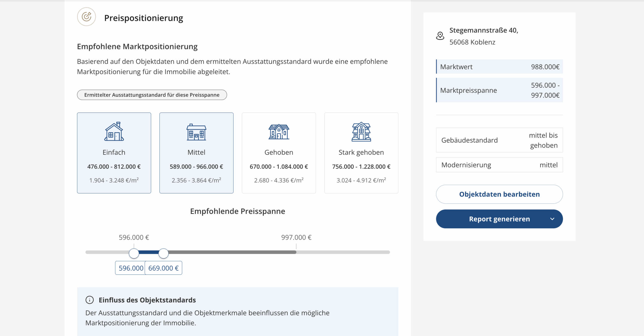Click the 1.904 - 3.248 €/m² text
This screenshot has height=336, width=644.
click(x=114, y=180)
